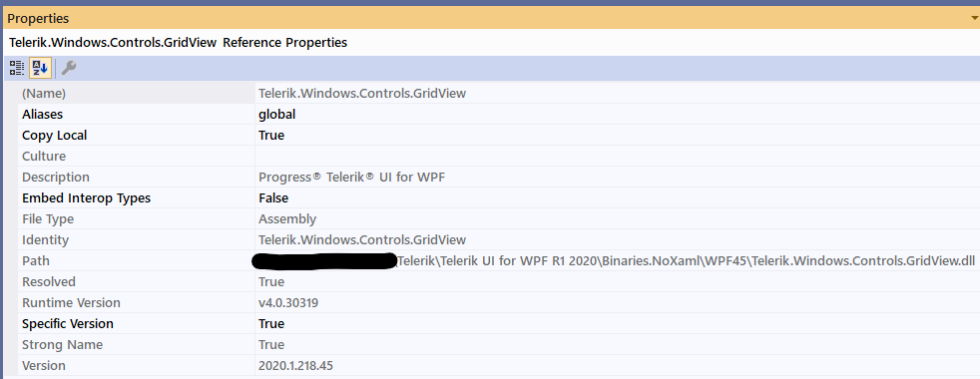This screenshot has width=980, height=379.
Task: Select the Version 2020.1.218.45 value
Action: (295, 365)
